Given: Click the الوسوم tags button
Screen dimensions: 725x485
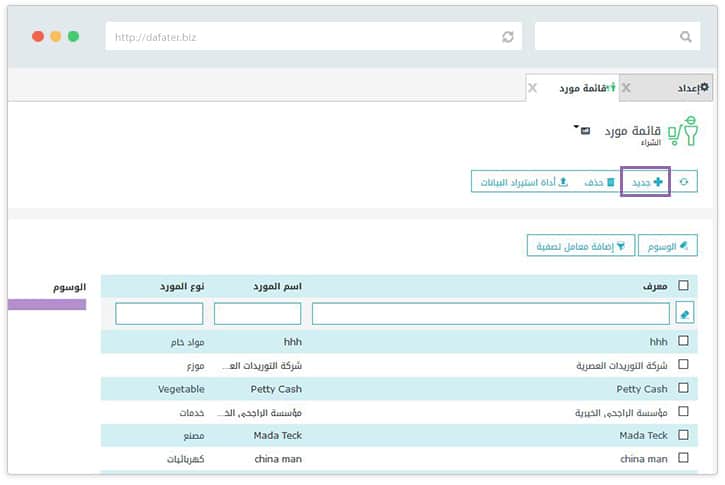Looking at the screenshot, I should 667,245.
